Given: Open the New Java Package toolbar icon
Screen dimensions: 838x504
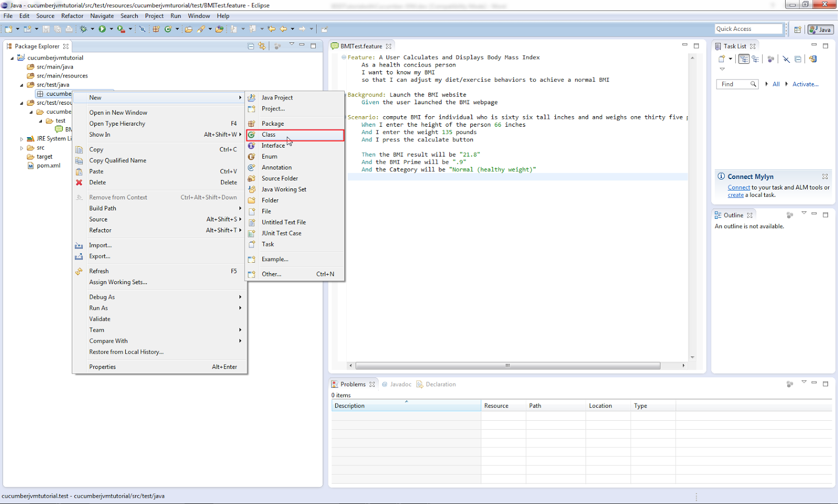Looking at the screenshot, I should click(156, 29).
